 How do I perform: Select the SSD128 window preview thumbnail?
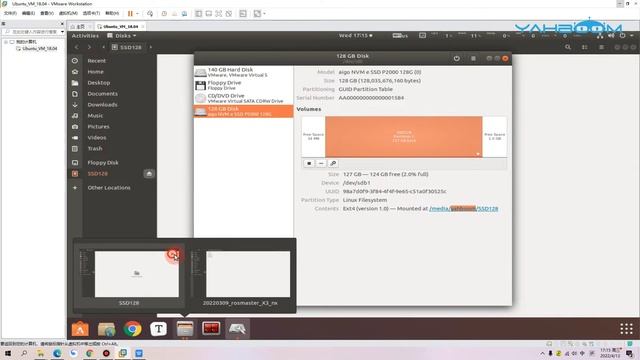130,276
